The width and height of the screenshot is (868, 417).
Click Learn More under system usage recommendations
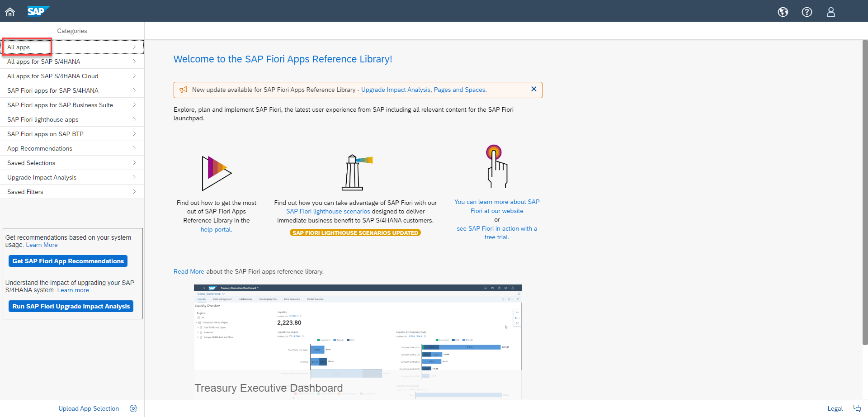click(42, 245)
